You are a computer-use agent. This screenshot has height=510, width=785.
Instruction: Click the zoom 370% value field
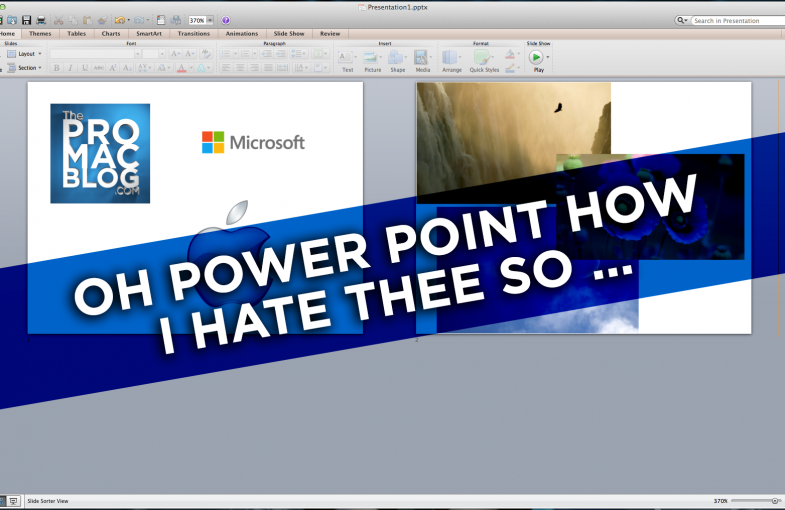tap(197, 21)
